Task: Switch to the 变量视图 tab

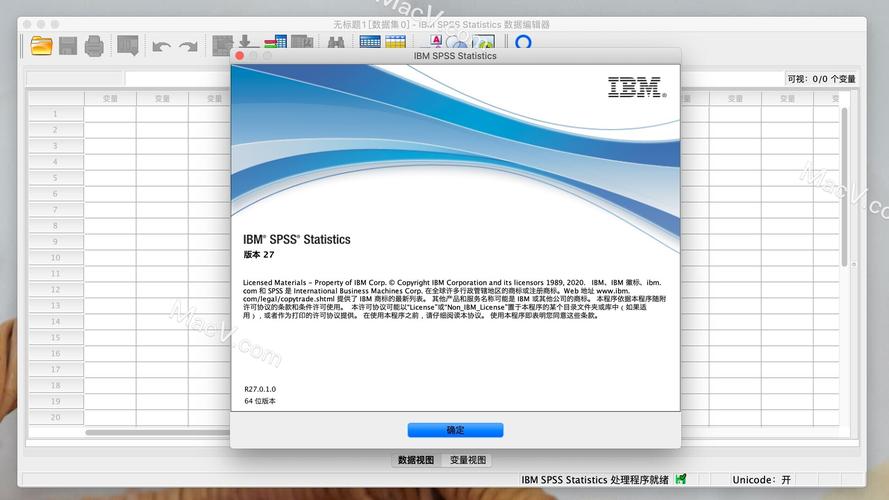Action: pyautogui.click(x=468, y=460)
